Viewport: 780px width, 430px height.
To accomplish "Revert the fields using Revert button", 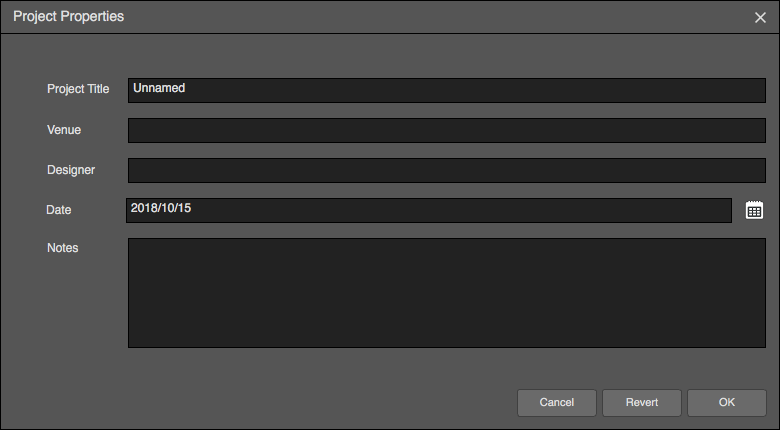I will tap(642, 403).
